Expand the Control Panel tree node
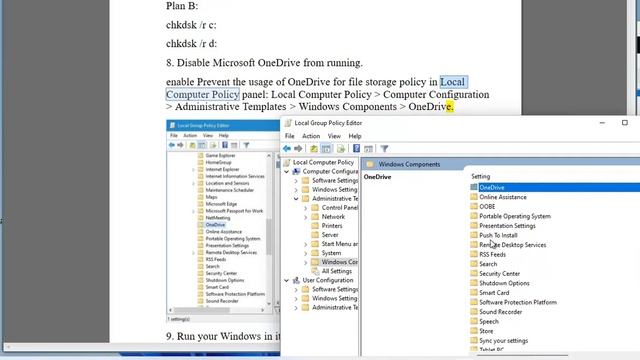 click(305, 208)
